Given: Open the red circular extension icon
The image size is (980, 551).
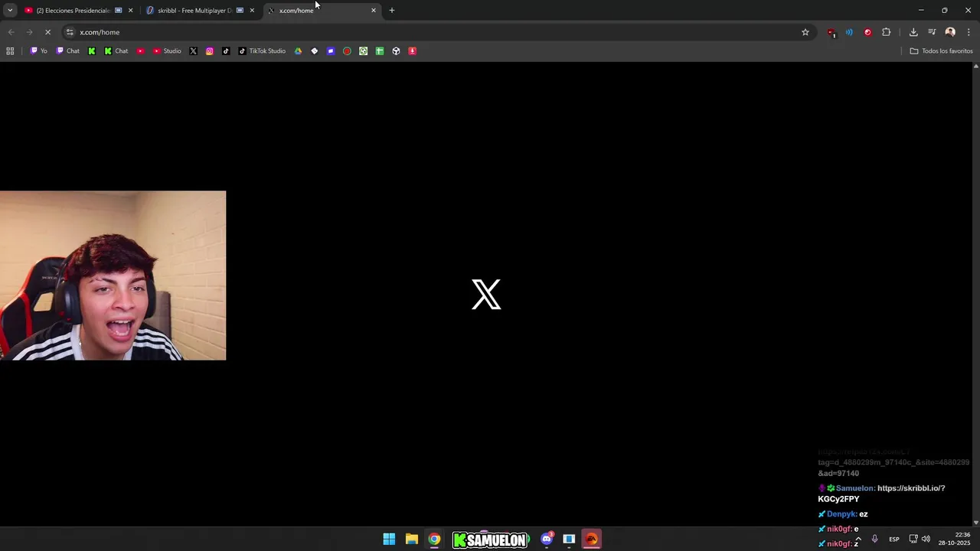Looking at the screenshot, I should [867, 32].
